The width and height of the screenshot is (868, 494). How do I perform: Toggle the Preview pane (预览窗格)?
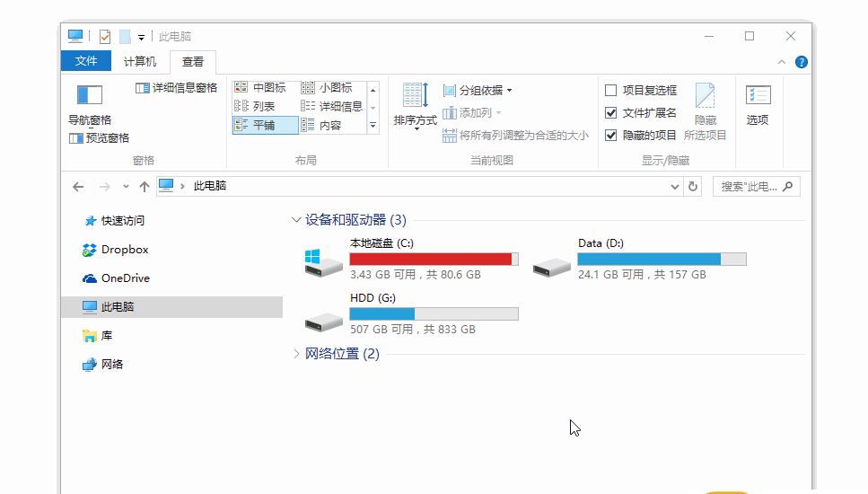click(99, 138)
